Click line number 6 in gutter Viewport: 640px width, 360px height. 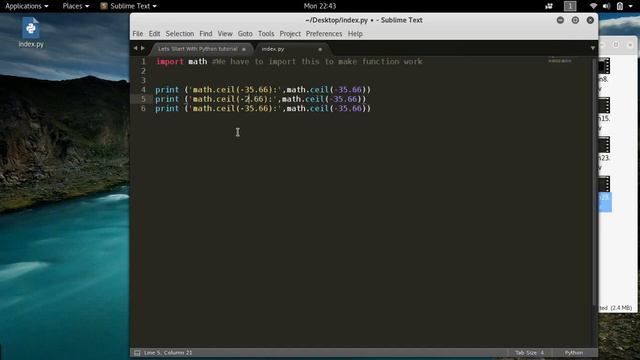143,109
